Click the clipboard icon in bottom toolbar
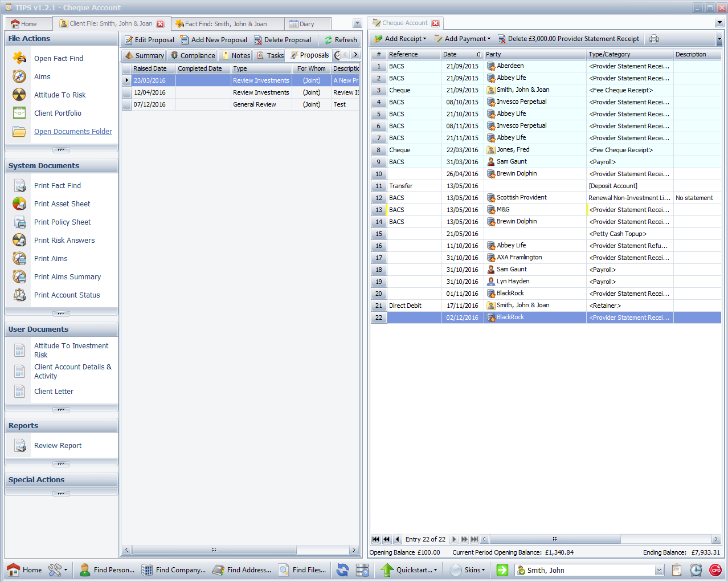The image size is (728, 582). tap(676, 570)
